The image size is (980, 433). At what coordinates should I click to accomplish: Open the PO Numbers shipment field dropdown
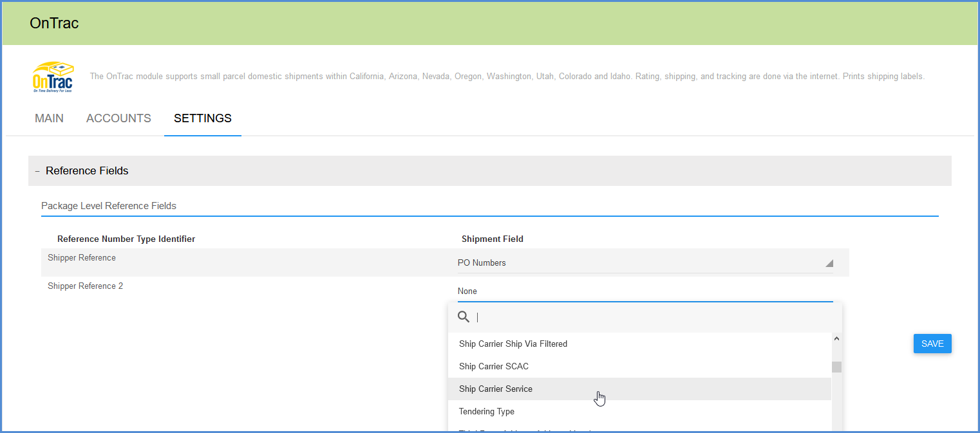click(x=644, y=263)
